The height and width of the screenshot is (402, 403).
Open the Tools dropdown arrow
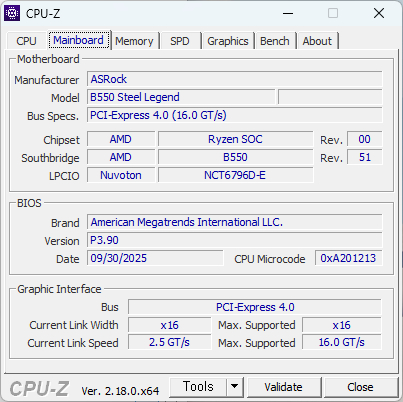(x=235, y=387)
